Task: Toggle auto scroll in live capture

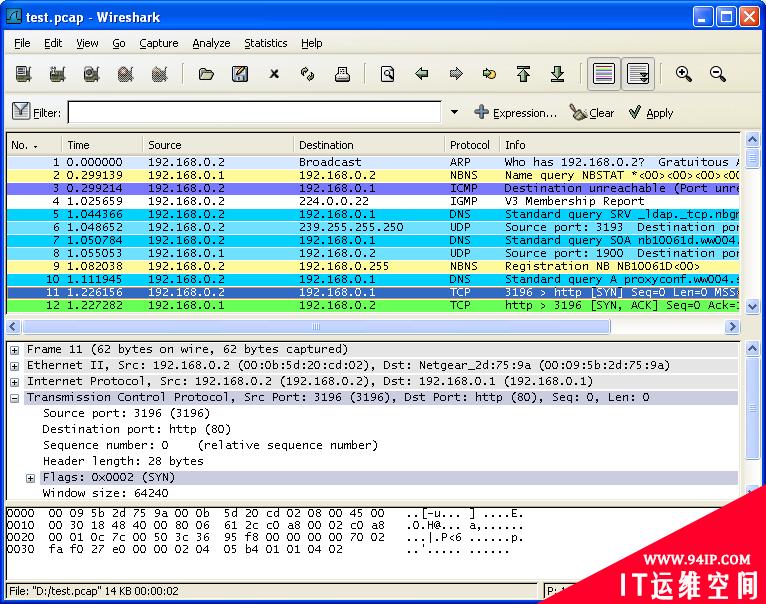Action: 638,74
